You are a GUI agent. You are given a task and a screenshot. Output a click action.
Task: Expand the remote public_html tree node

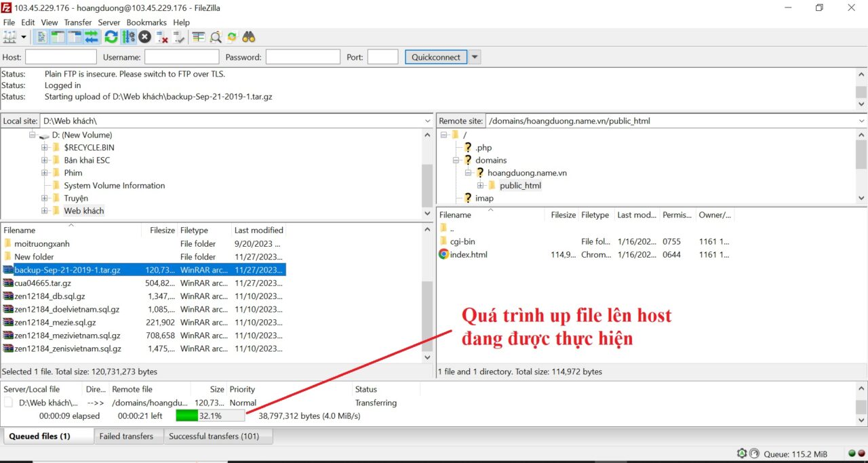point(480,185)
